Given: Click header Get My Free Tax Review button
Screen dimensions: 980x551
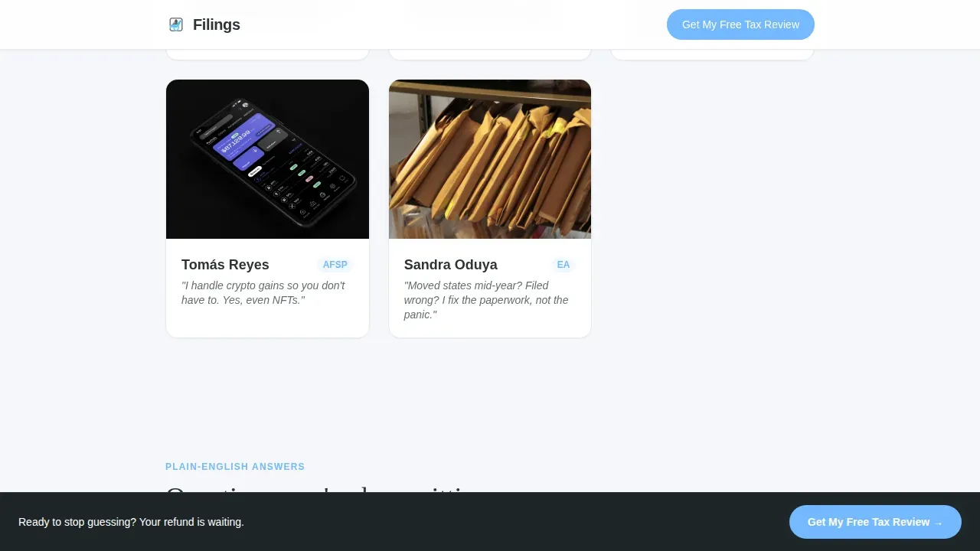Looking at the screenshot, I should pos(740,24).
